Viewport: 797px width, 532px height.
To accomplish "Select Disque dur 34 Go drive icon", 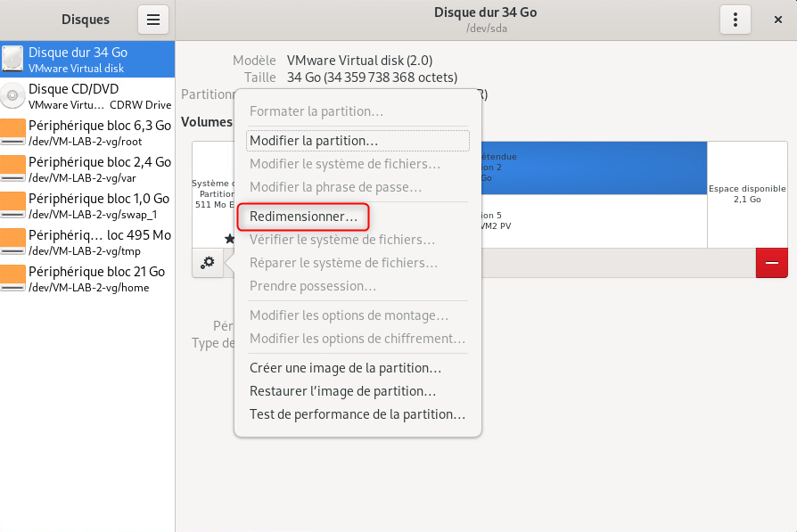I will point(13,60).
